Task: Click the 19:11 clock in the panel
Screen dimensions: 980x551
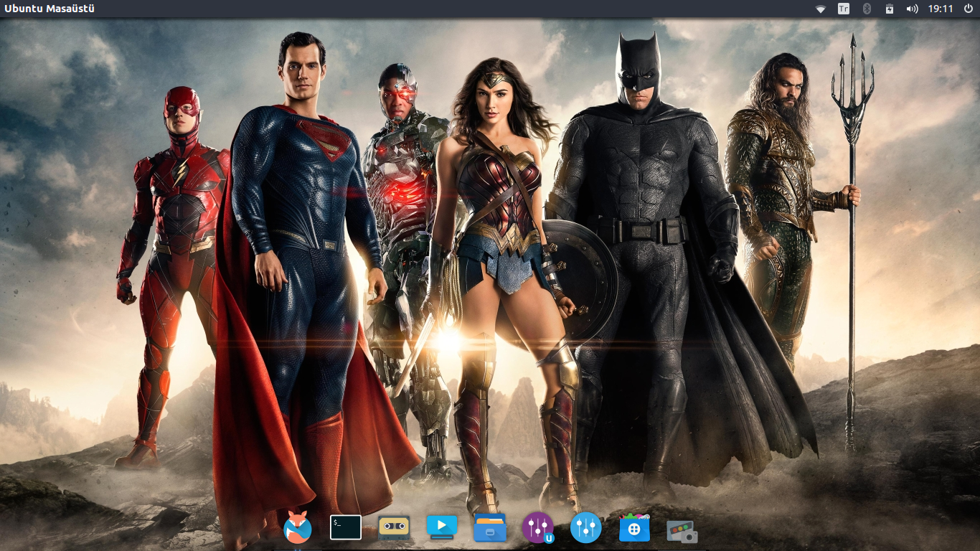Action: 941,9
